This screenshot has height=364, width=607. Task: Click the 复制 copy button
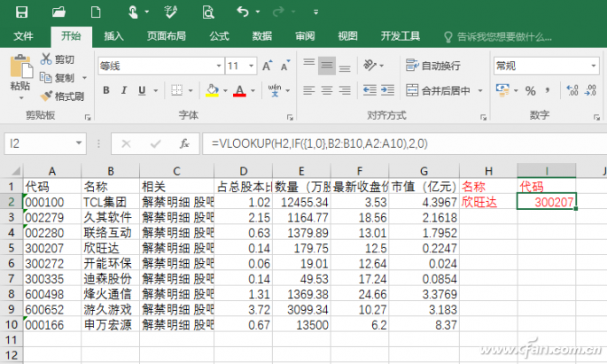pos(57,78)
